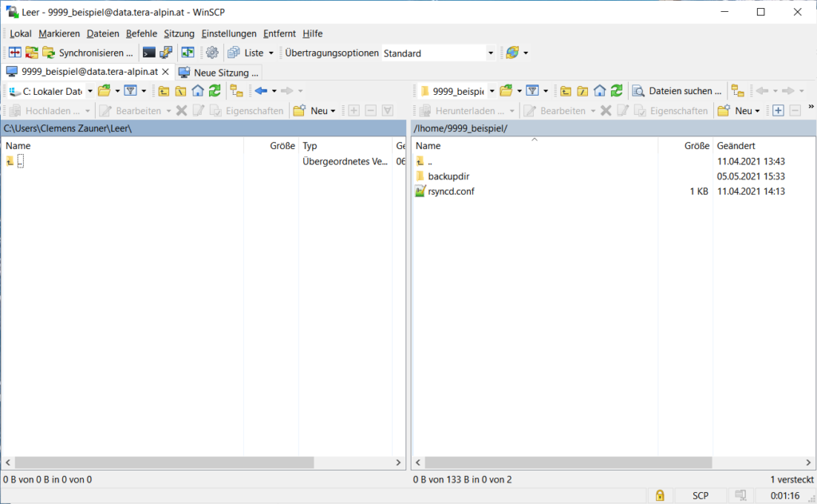Click the filter funnel icon in local toolbar
This screenshot has width=817, height=504.
click(130, 91)
